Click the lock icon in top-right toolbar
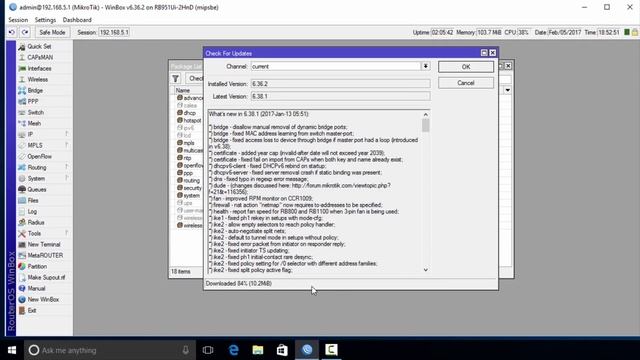The width and height of the screenshot is (640, 360). coord(635,32)
